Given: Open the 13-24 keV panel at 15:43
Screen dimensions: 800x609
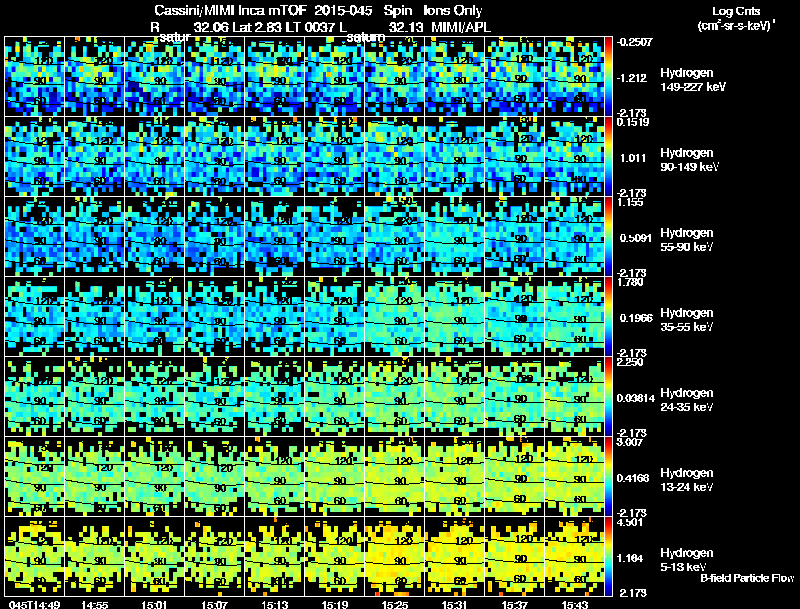Looking at the screenshot, I should coord(574,477).
